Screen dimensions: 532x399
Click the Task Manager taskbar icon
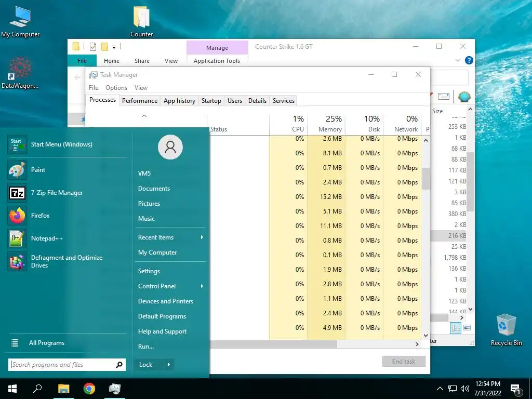pyautogui.click(x=115, y=389)
